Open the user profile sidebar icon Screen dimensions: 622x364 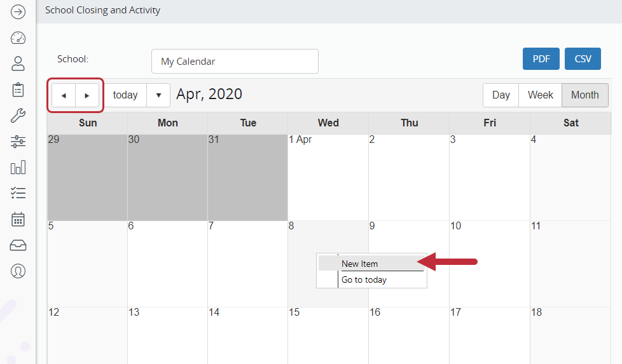18,64
